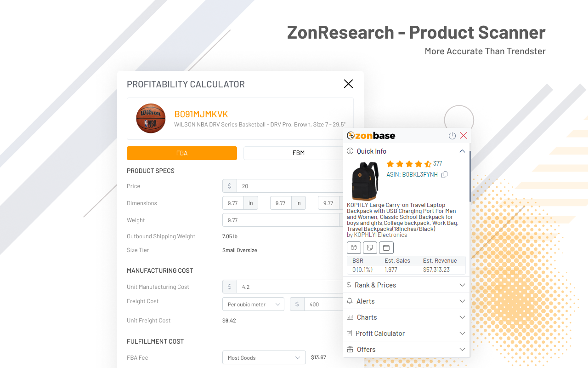Open the notes icon in Quick Info
The height and width of the screenshot is (368, 588).
click(370, 247)
